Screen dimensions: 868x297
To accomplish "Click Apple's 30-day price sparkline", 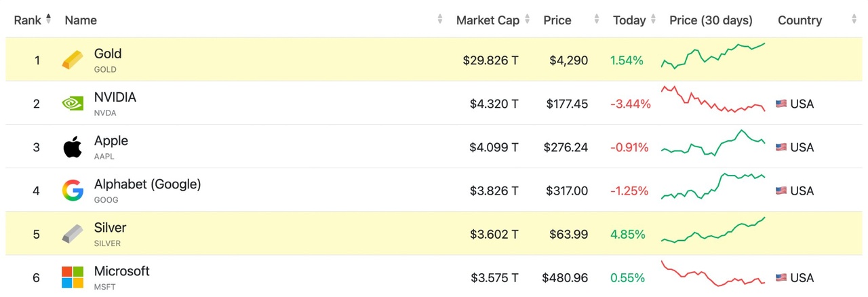I will point(713,143).
